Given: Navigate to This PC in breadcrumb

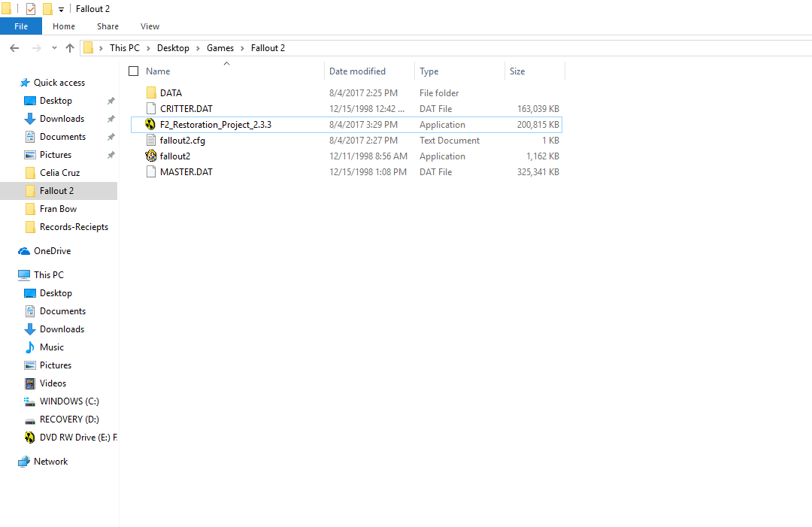Looking at the screenshot, I should [125, 48].
